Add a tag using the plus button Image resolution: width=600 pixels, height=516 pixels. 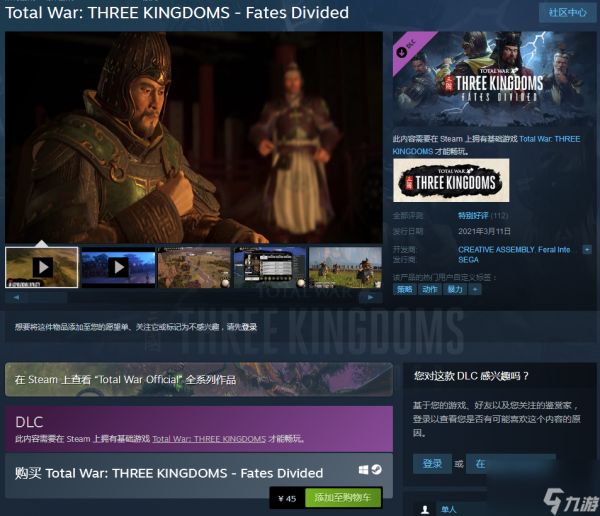(x=475, y=289)
